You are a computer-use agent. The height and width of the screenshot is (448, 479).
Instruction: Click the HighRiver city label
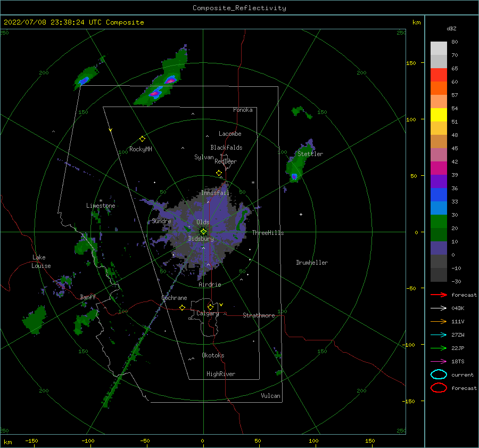point(221,374)
